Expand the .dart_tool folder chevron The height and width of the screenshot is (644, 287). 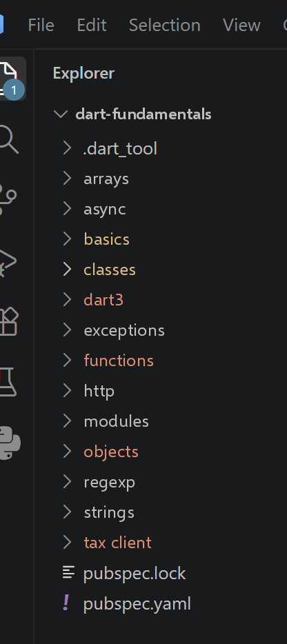point(68,148)
